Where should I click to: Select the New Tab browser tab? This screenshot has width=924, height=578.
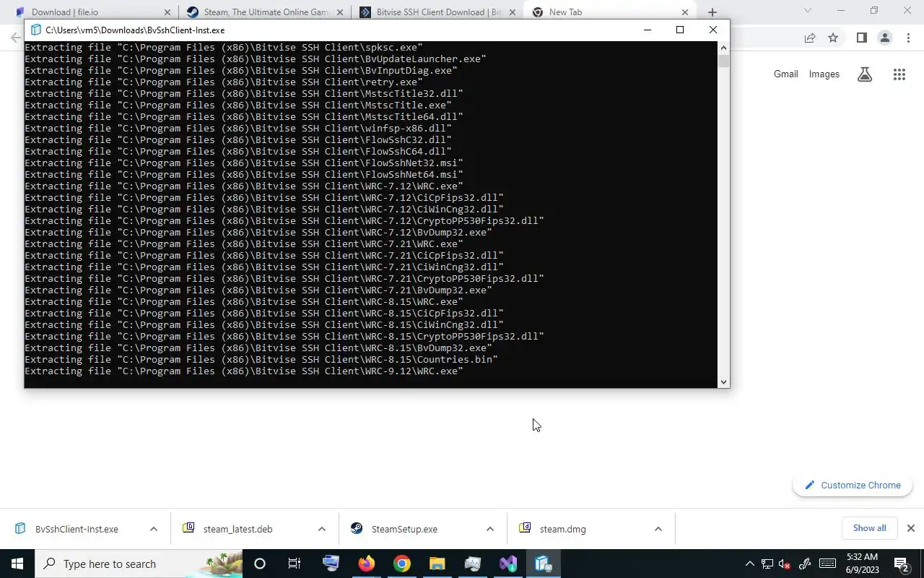point(610,12)
